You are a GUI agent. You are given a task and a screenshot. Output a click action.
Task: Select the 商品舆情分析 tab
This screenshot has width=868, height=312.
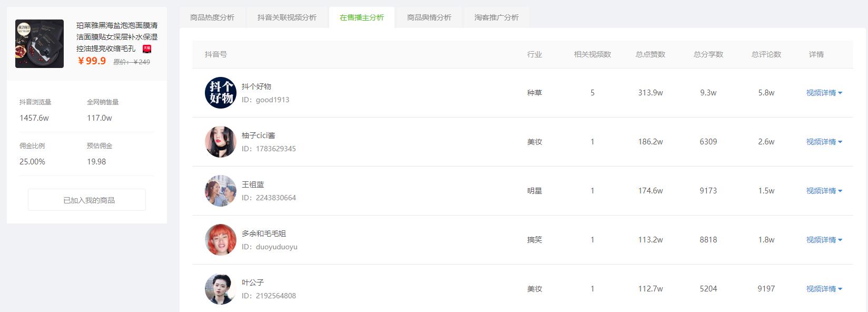point(429,17)
